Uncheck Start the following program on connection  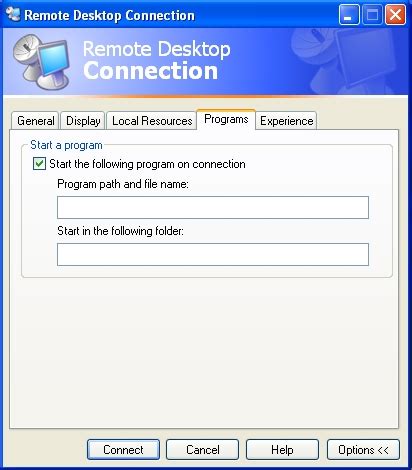39,164
